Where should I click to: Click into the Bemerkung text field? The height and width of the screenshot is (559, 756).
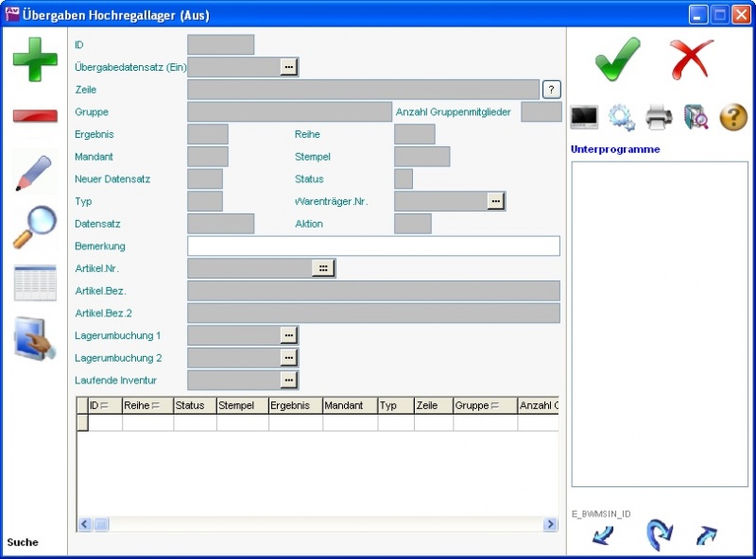373,246
